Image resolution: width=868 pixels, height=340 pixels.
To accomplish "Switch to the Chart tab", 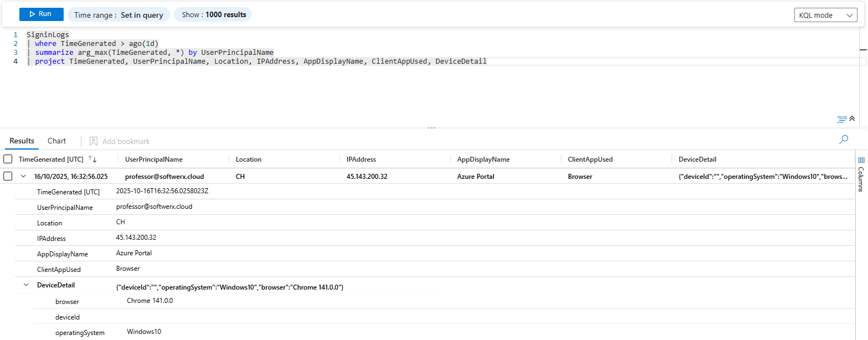I will [x=56, y=141].
